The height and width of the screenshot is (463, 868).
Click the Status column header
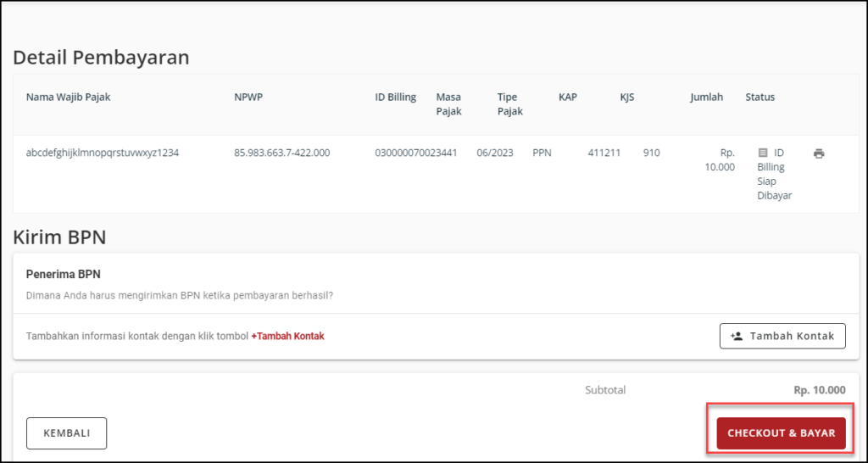760,98
